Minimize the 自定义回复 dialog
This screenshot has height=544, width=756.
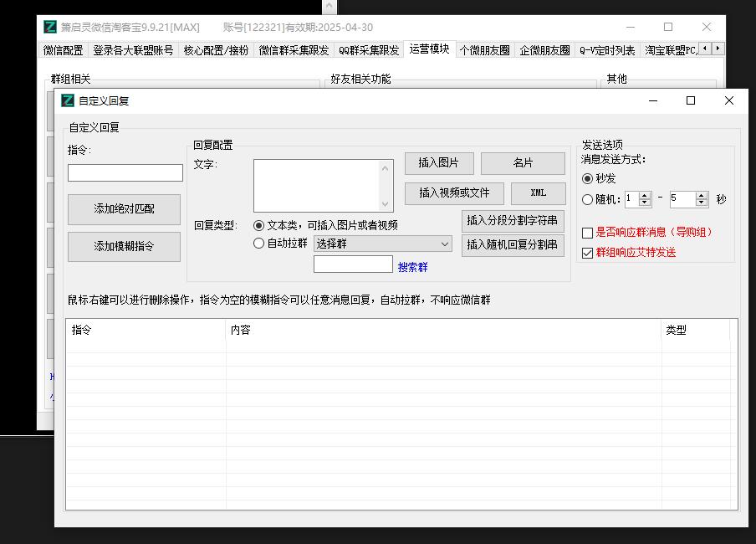pyautogui.click(x=653, y=100)
